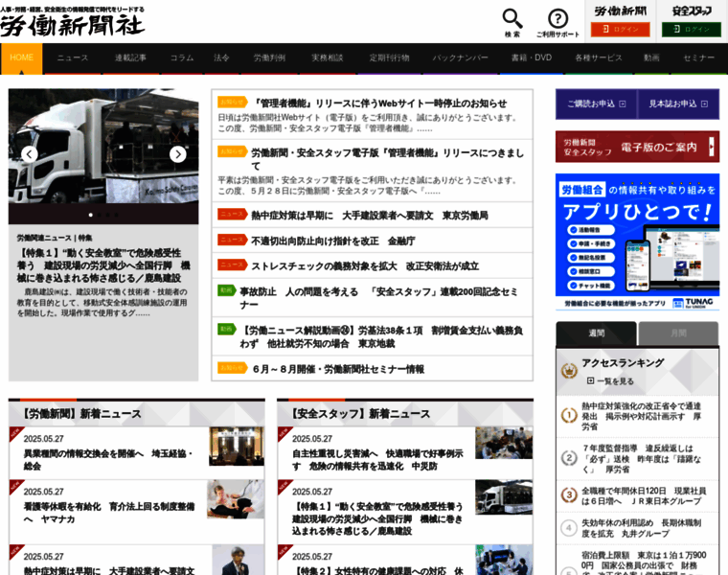Click 一覧を見る in access ranking
The width and height of the screenshot is (728, 575).
coord(610,380)
